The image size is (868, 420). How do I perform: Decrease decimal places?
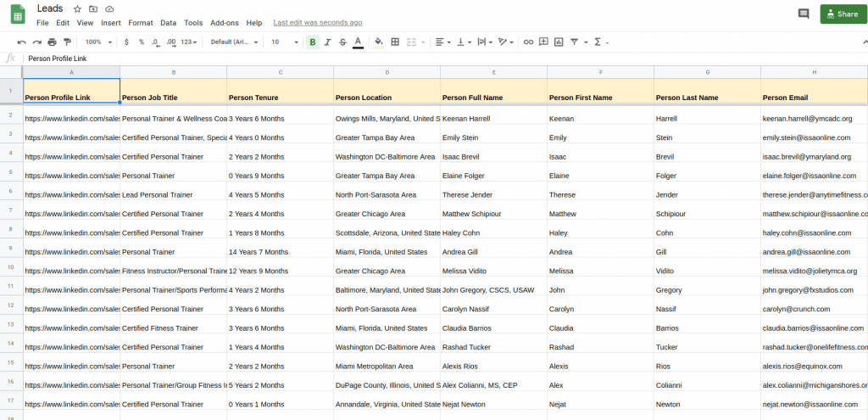coord(156,42)
